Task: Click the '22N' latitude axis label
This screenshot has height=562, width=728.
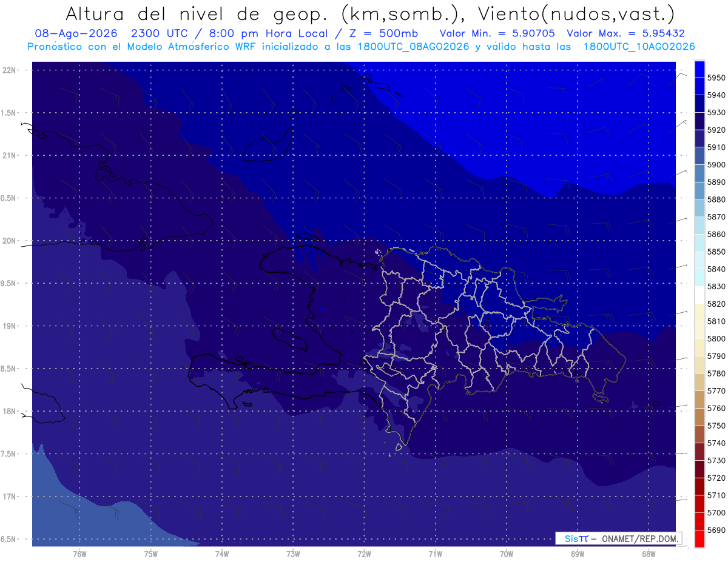Action: pos(10,70)
